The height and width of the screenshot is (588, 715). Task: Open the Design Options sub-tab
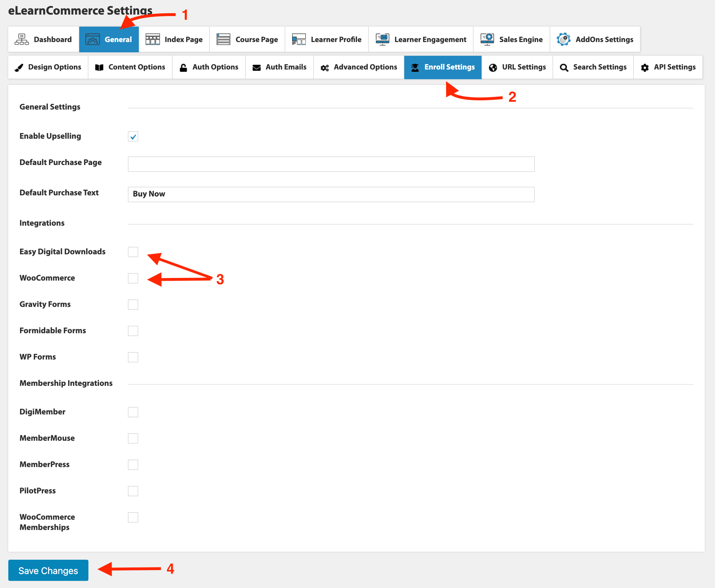(x=48, y=67)
